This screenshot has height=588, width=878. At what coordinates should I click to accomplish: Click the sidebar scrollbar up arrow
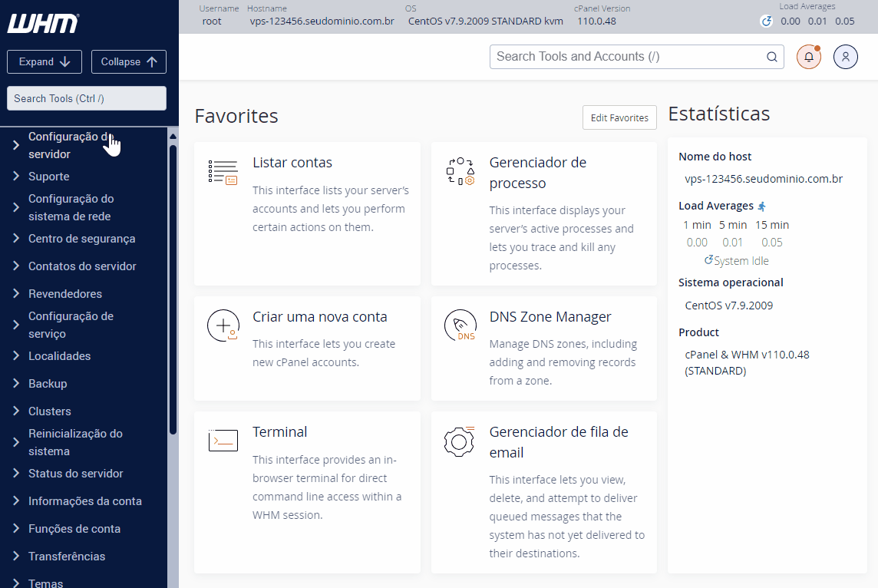(173, 136)
